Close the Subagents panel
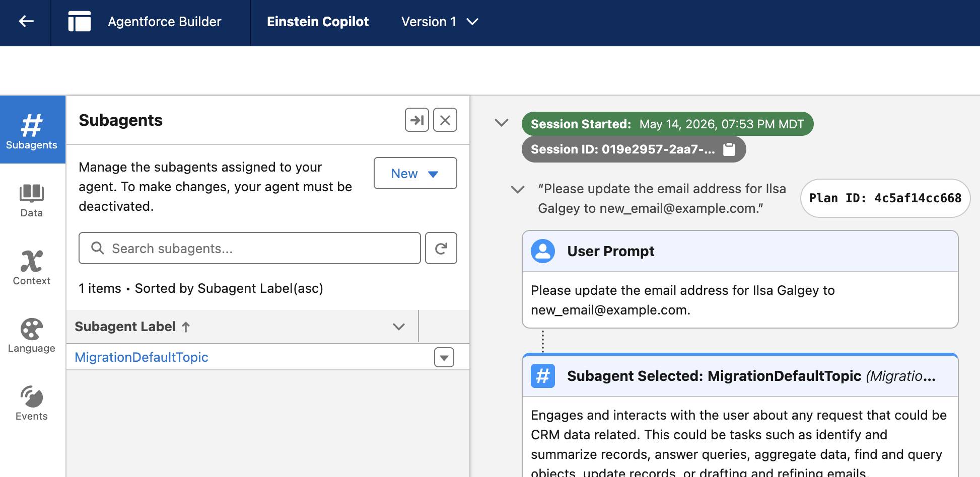This screenshot has width=980, height=477. point(445,120)
